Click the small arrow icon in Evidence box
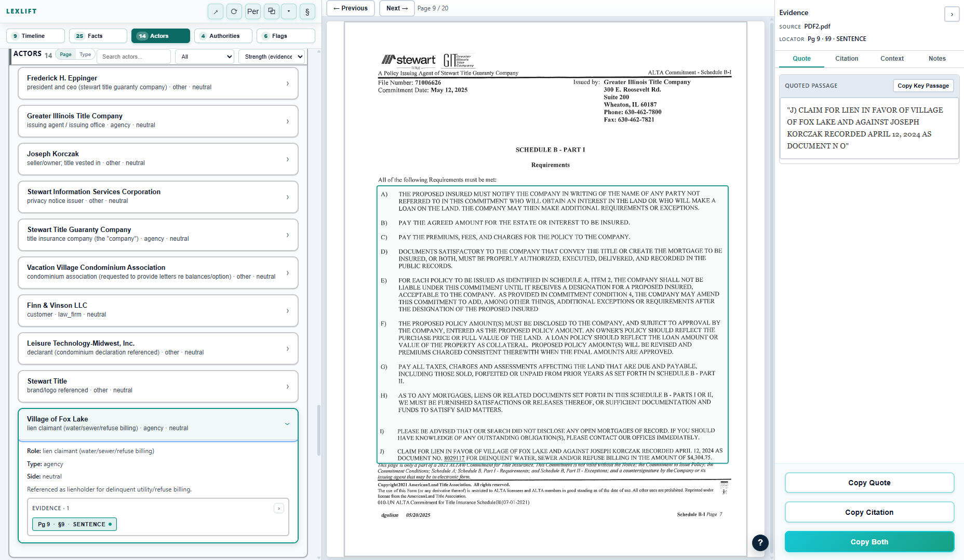 pos(279,509)
